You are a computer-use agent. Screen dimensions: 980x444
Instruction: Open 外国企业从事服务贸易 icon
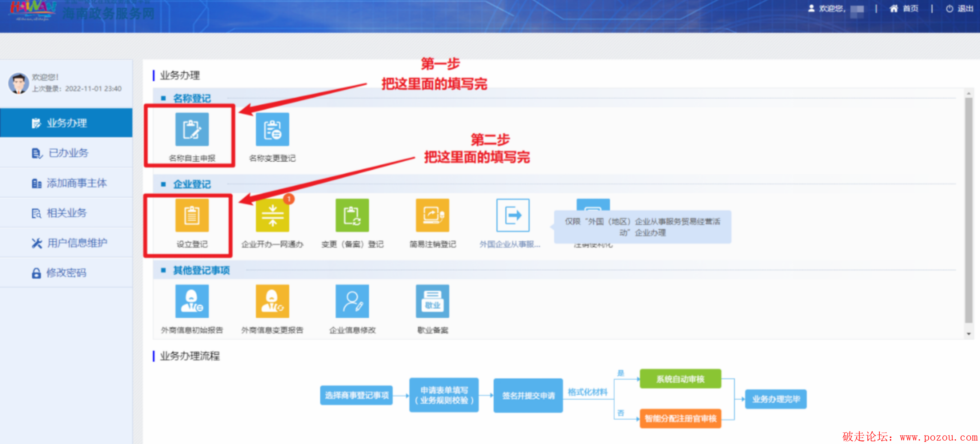click(512, 215)
